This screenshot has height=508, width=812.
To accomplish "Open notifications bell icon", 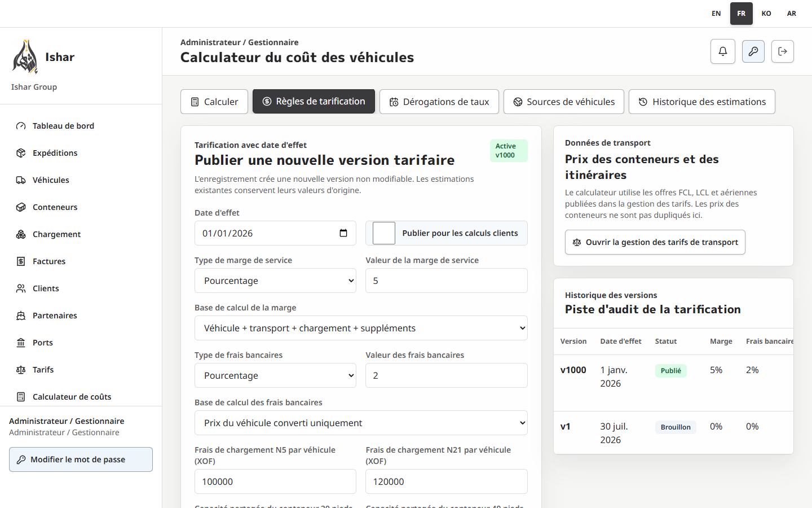I will pyautogui.click(x=723, y=51).
